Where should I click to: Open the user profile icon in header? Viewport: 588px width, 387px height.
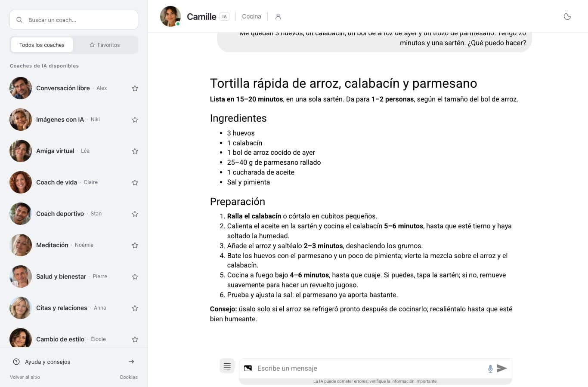click(278, 16)
